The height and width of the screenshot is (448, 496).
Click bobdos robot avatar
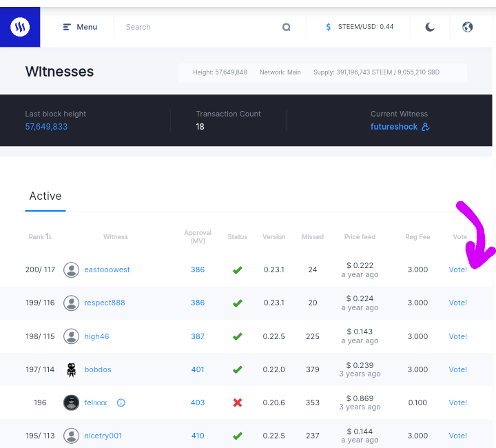[x=71, y=369]
